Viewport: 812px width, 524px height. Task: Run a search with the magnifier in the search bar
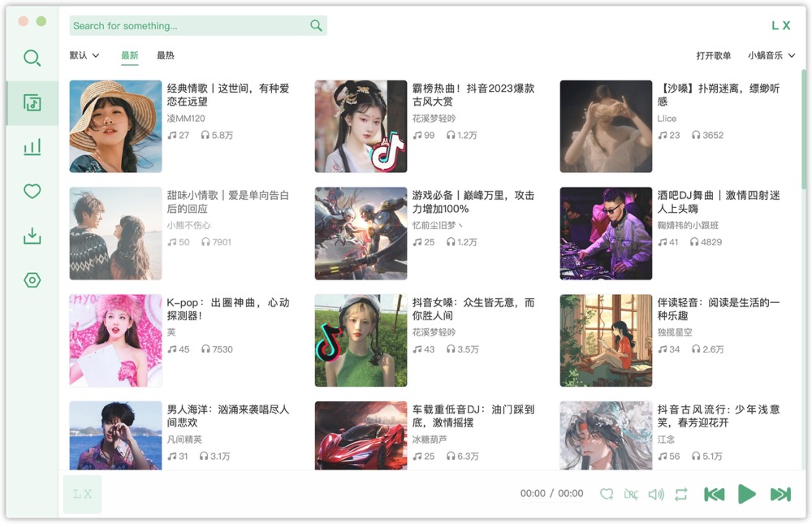[316, 25]
